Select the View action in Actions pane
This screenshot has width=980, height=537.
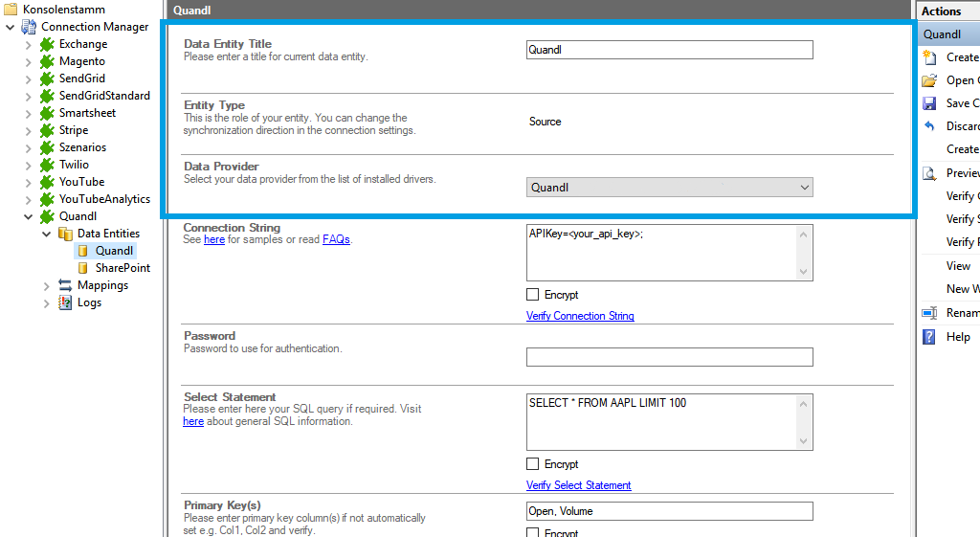pyautogui.click(x=958, y=266)
